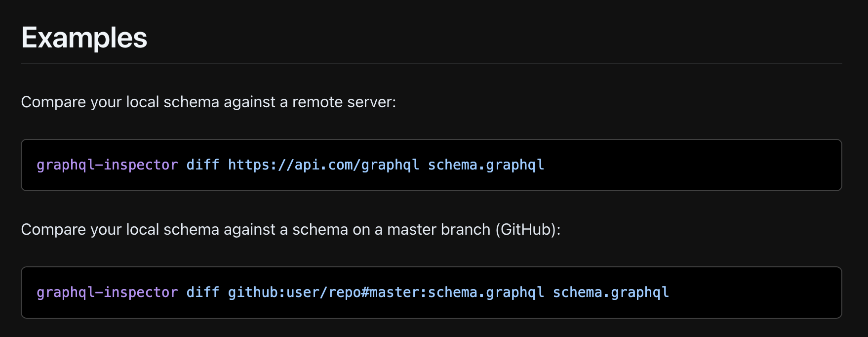
Task: Click the diff keyword in the second code block
Action: pyautogui.click(x=202, y=293)
